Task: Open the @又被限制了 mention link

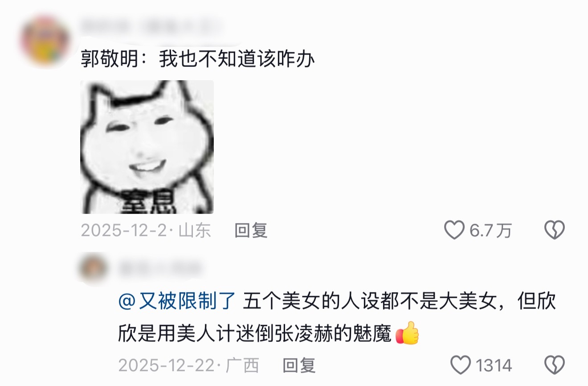Action: pyautogui.click(x=176, y=302)
